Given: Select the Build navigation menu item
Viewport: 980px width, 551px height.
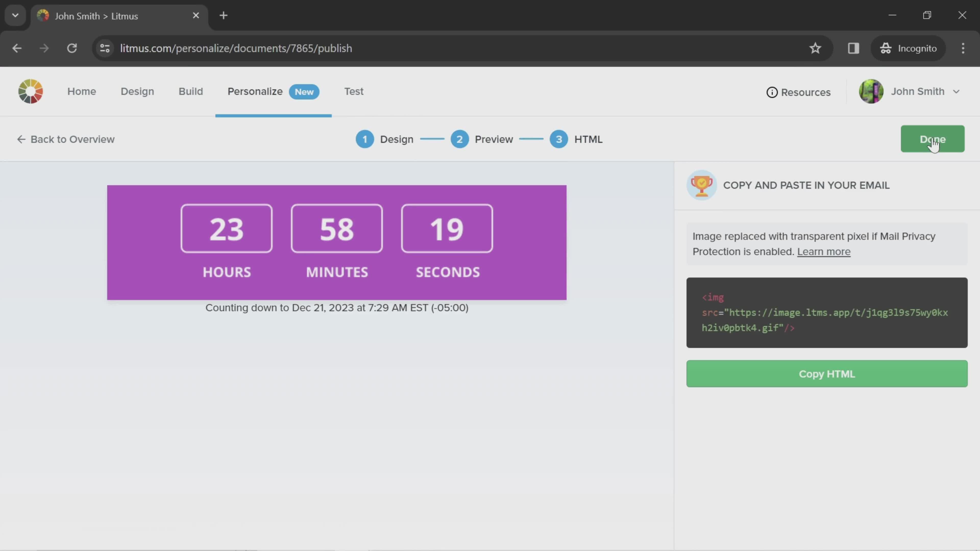Looking at the screenshot, I should coord(190,91).
